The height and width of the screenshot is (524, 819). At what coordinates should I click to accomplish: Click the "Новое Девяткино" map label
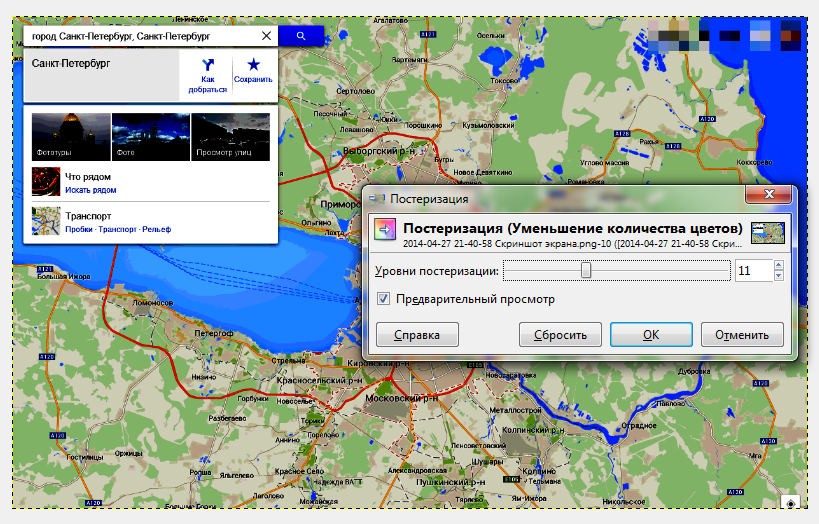(483, 172)
